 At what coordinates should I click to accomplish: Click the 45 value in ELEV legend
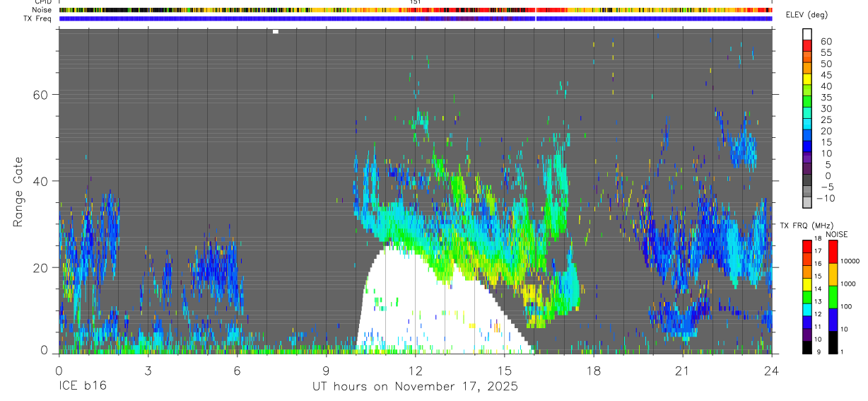point(825,75)
